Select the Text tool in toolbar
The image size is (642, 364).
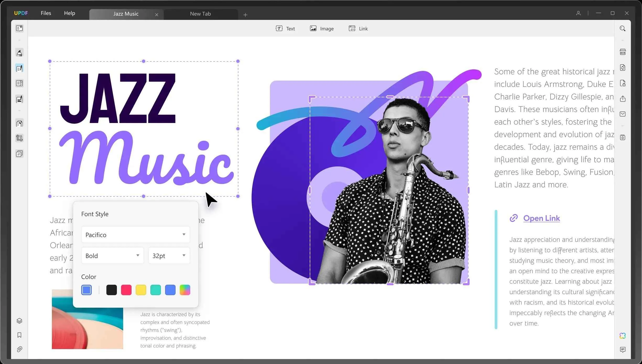[x=286, y=28]
